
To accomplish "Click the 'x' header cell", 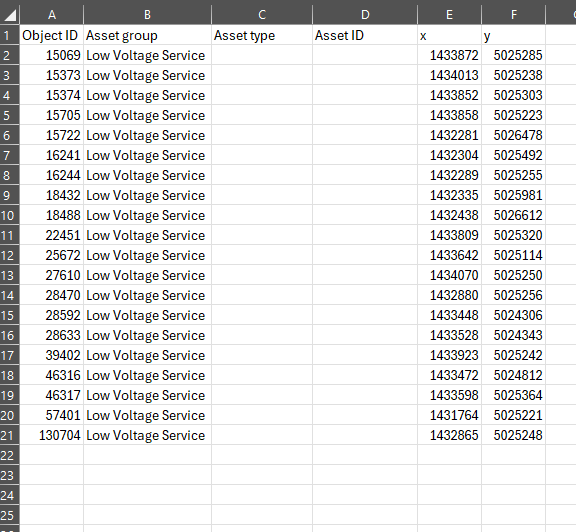I will tap(449, 35).
